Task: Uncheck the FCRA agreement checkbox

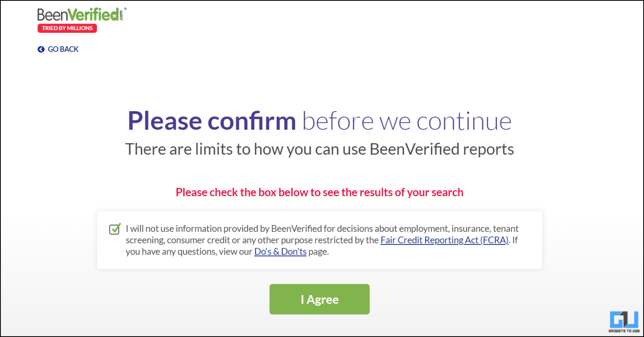Action: point(114,229)
